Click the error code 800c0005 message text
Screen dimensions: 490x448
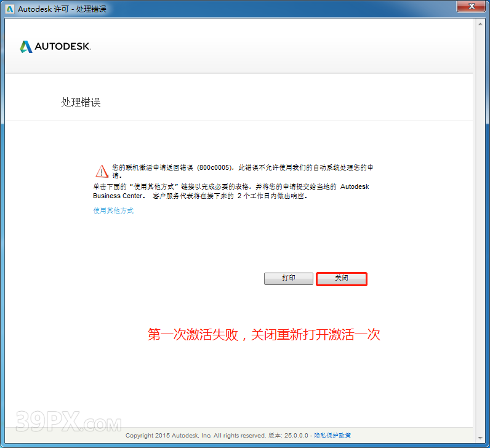click(243, 167)
